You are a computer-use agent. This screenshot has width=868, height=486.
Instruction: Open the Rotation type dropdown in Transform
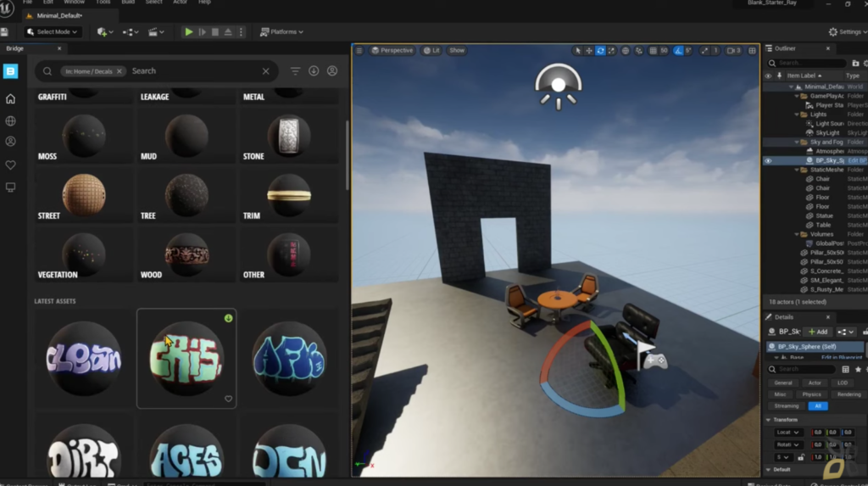coord(787,444)
